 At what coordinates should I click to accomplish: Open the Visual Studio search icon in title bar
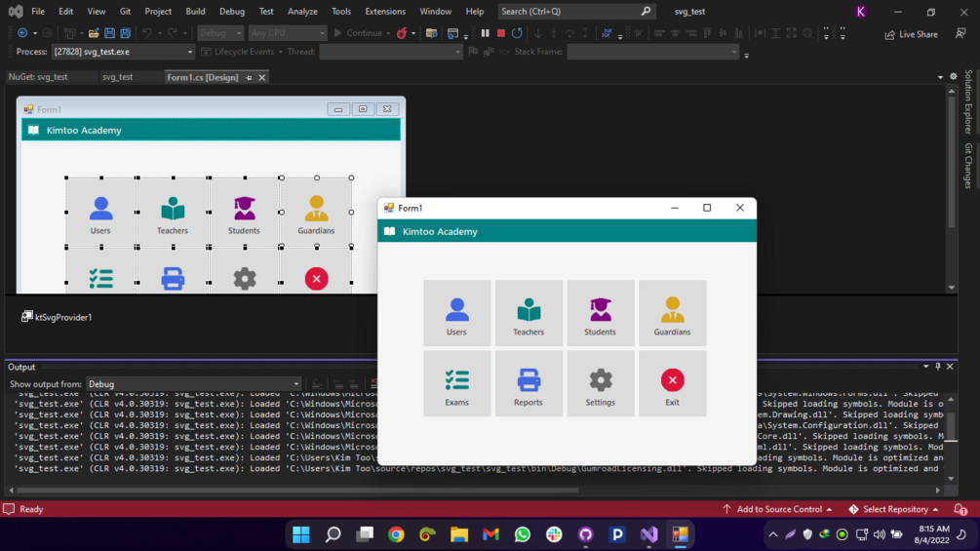pyautogui.click(x=646, y=12)
